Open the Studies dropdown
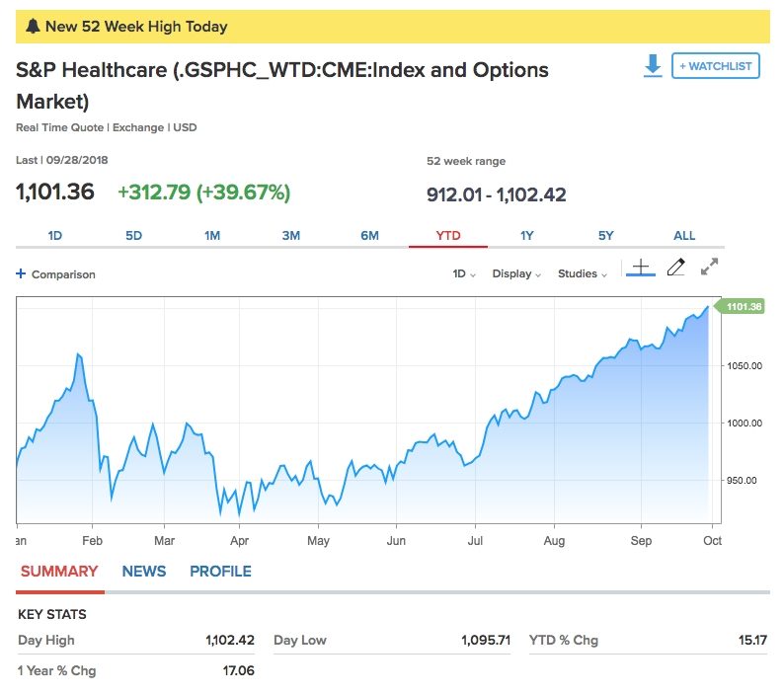Viewport: 784px width, 694px height. (583, 273)
